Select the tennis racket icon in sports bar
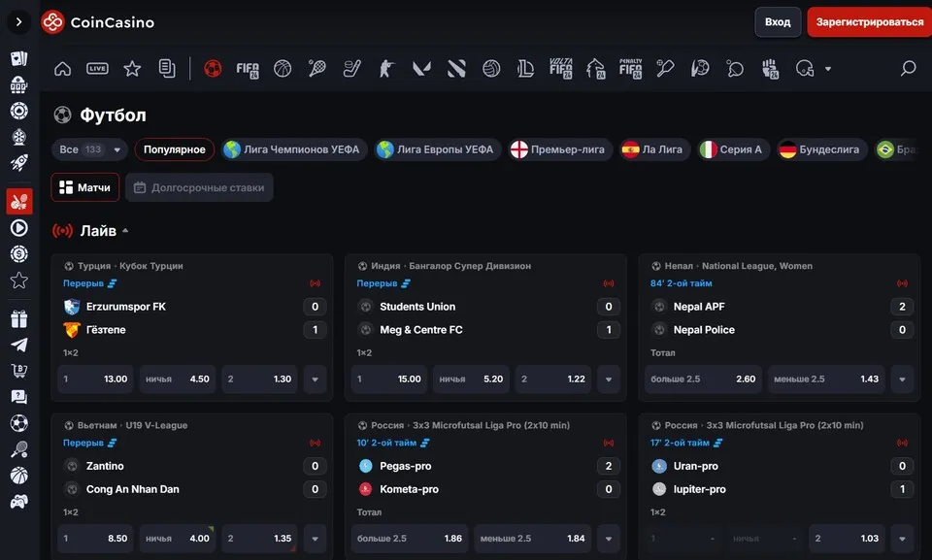Image resolution: width=932 pixels, height=560 pixels. 317,68
